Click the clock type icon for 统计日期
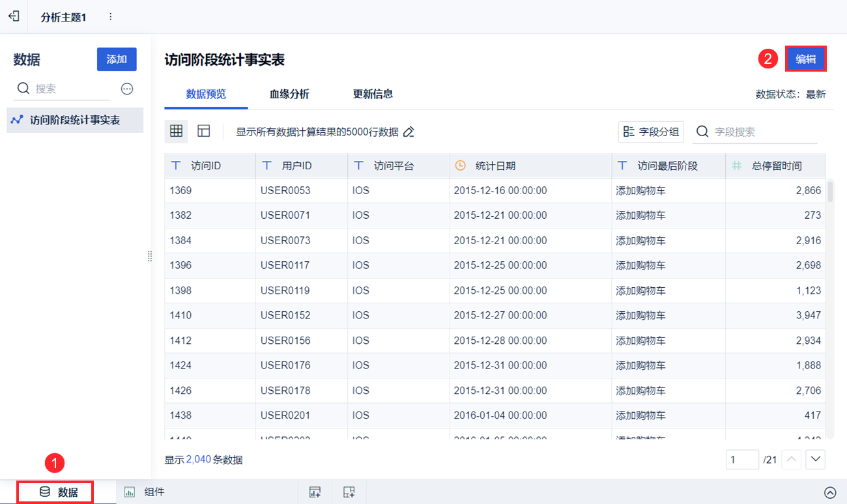 [x=460, y=166]
